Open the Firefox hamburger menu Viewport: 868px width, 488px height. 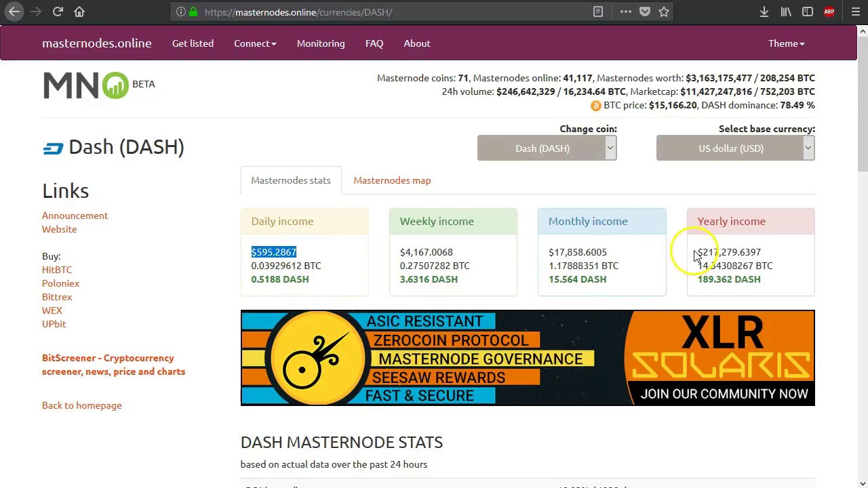click(855, 12)
